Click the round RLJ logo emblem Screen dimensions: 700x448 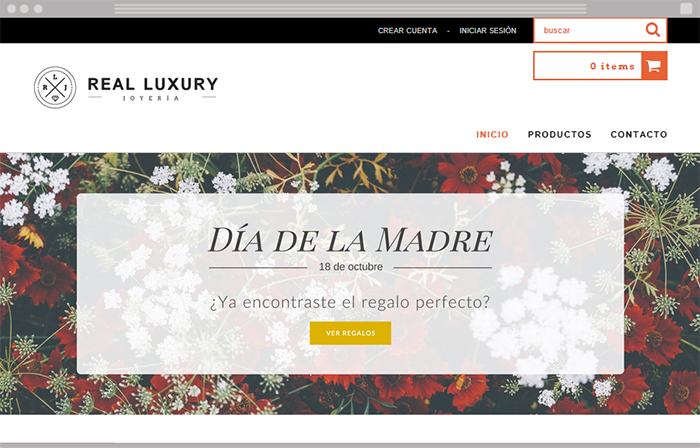point(55,87)
